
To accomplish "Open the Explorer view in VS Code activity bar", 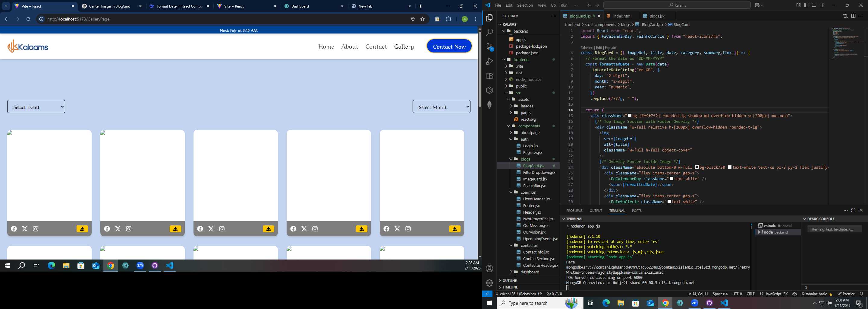I will click(x=489, y=18).
